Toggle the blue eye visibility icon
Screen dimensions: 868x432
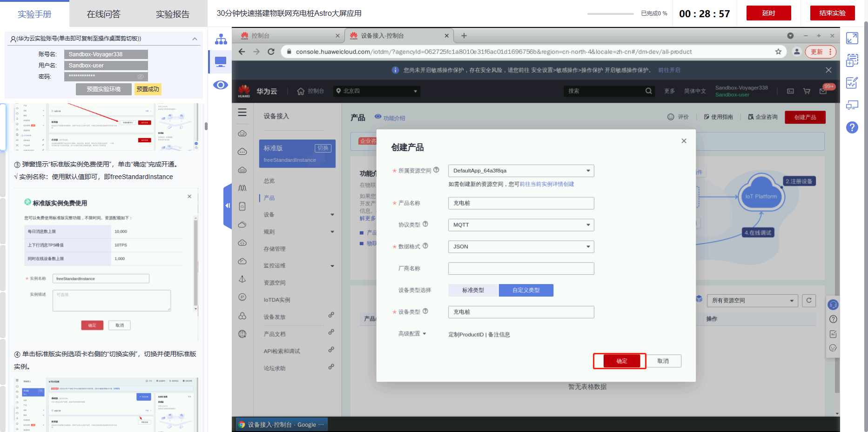[x=221, y=85]
